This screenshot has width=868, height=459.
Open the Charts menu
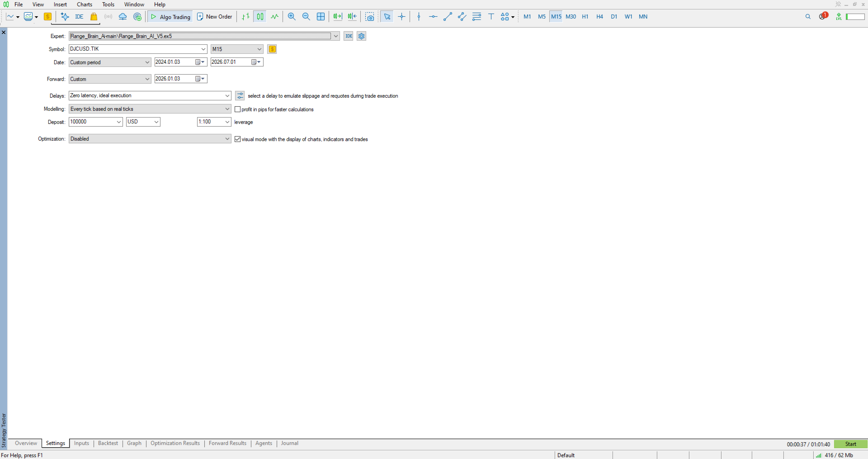pyautogui.click(x=85, y=5)
